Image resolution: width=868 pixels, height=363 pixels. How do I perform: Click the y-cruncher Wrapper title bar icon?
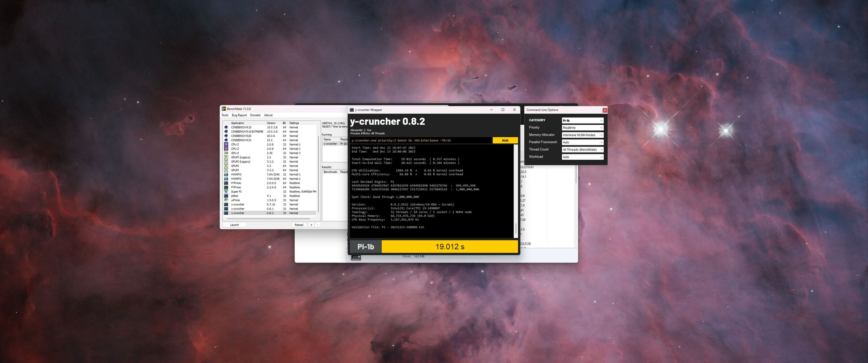(x=352, y=110)
